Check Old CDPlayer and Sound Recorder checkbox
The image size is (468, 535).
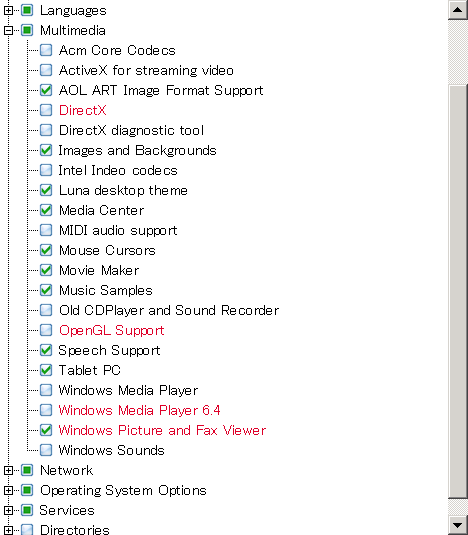coord(46,310)
